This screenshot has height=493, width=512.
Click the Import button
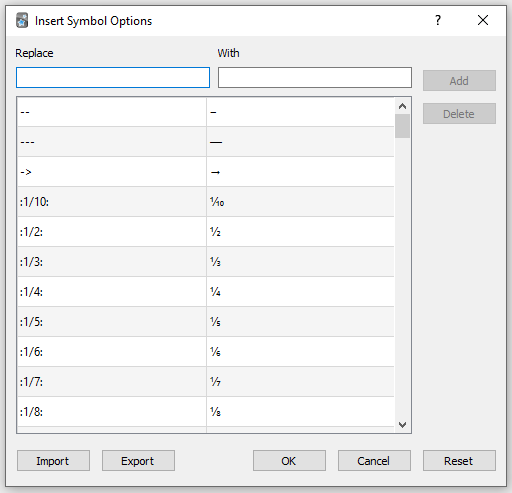pos(53,461)
